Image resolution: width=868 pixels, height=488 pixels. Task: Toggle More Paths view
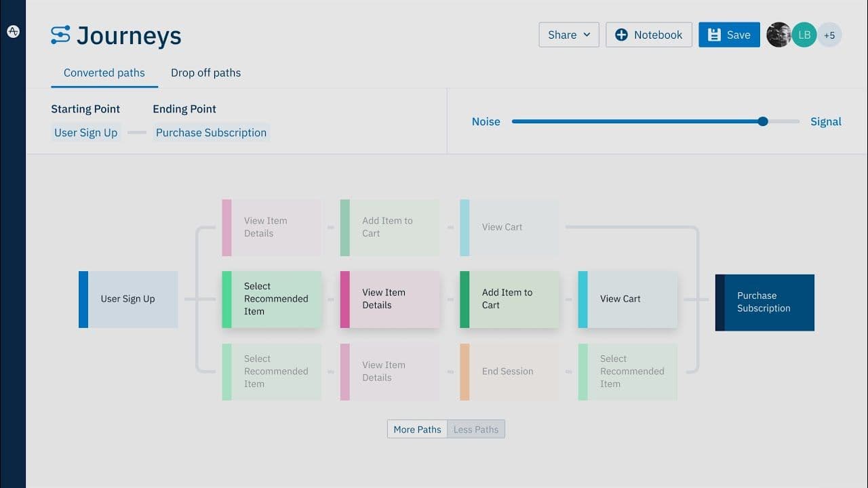[416, 429]
